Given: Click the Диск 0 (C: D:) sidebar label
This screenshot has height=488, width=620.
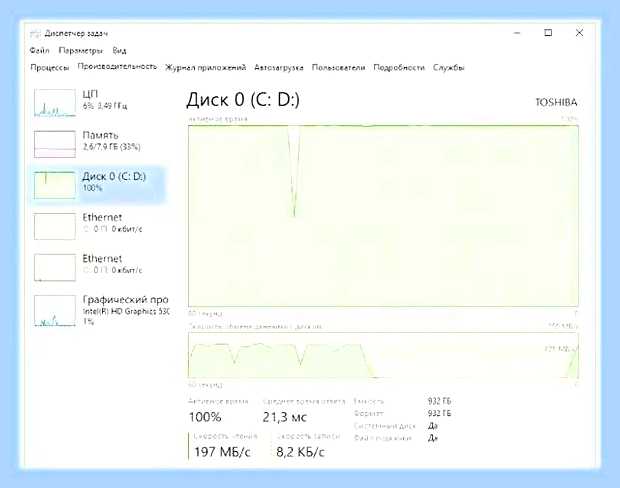Looking at the screenshot, I should (114, 176).
